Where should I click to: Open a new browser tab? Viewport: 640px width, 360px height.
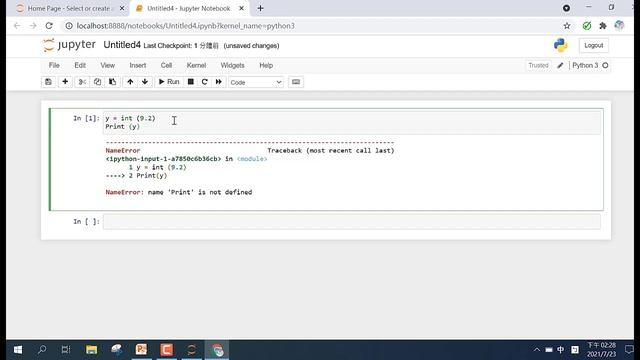(260, 8)
